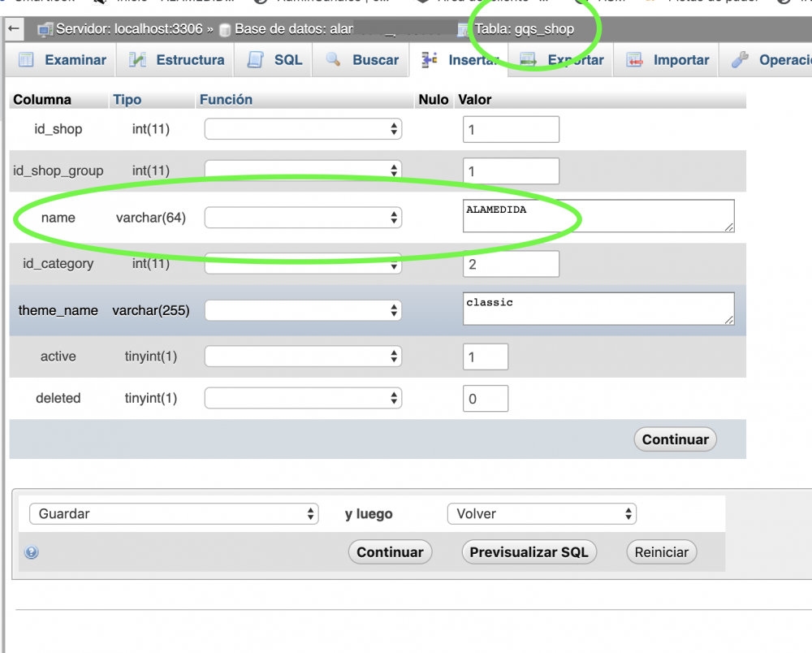
Task: Click the Nulo header text
Action: tap(434, 99)
